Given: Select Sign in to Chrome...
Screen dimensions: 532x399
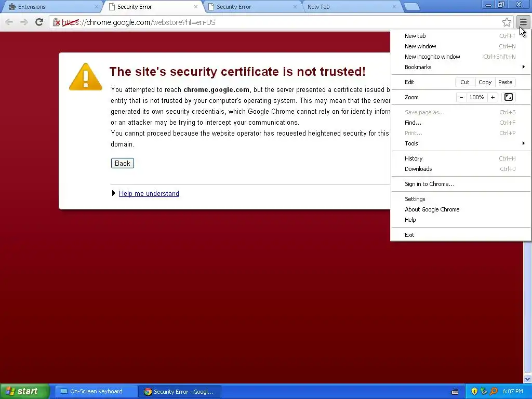Looking at the screenshot, I should click(x=461, y=184).
